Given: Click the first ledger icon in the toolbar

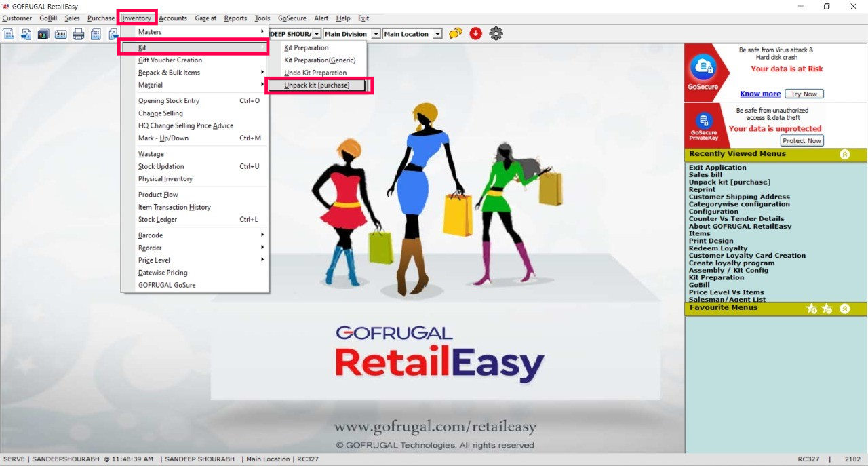Looking at the screenshot, I should (8, 34).
